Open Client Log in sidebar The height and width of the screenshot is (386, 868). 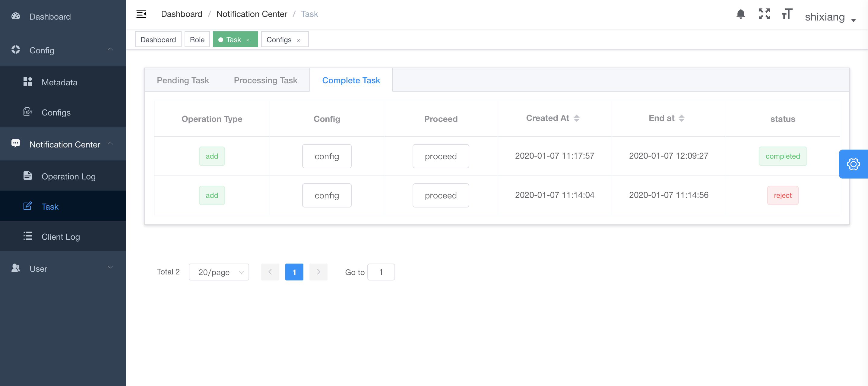coord(61,236)
